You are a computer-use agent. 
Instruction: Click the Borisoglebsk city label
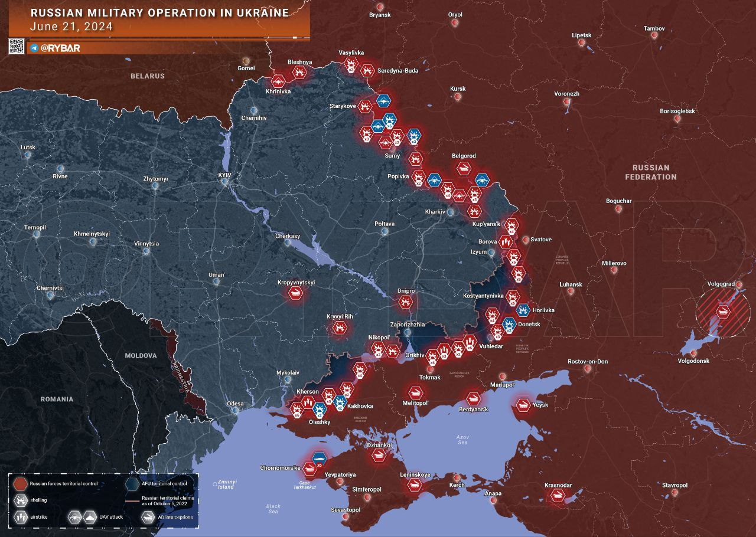click(x=677, y=111)
